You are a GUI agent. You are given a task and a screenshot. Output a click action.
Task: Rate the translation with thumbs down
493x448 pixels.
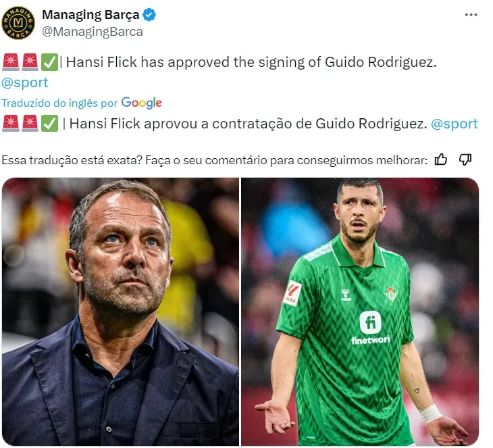click(x=465, y=159)
